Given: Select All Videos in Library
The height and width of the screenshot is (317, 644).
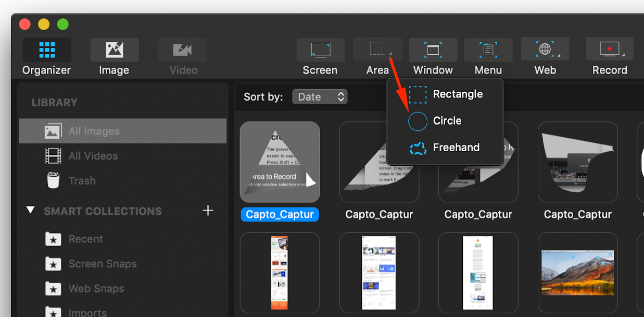Looking at the screenshot, I should point(123,156).
